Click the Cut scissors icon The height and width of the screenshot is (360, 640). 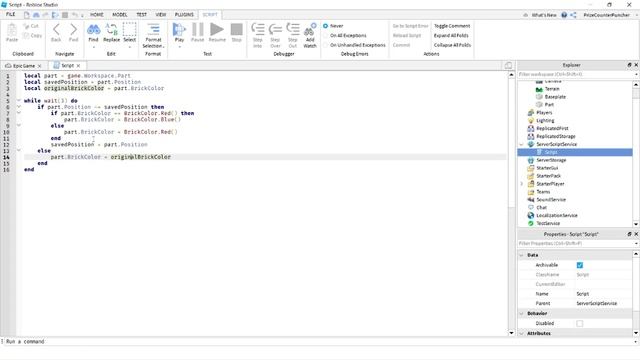(27, 26)
